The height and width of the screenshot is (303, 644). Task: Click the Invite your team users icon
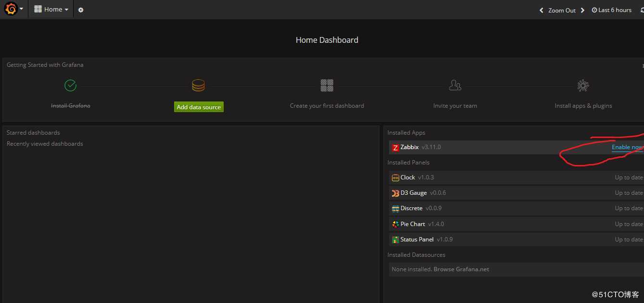pos(455,86)
